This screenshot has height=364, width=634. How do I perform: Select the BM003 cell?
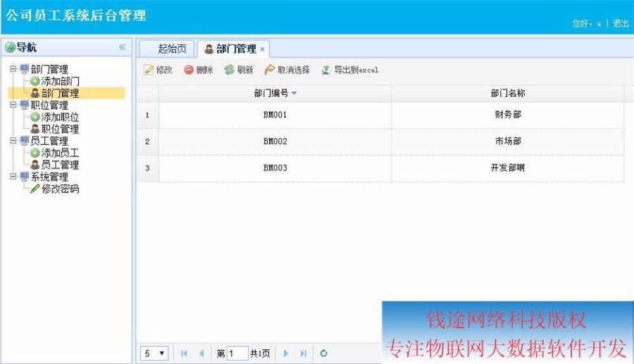(x=275, y=168)
